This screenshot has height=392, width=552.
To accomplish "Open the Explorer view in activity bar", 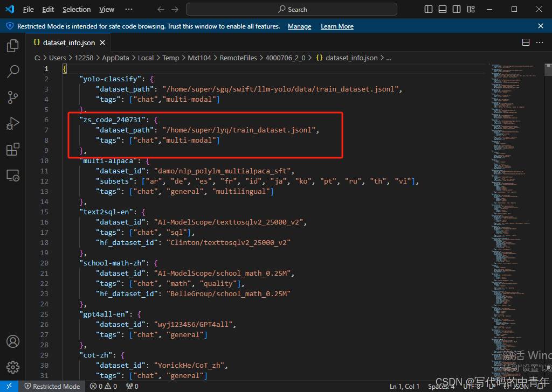I will [x=13, y=46].
